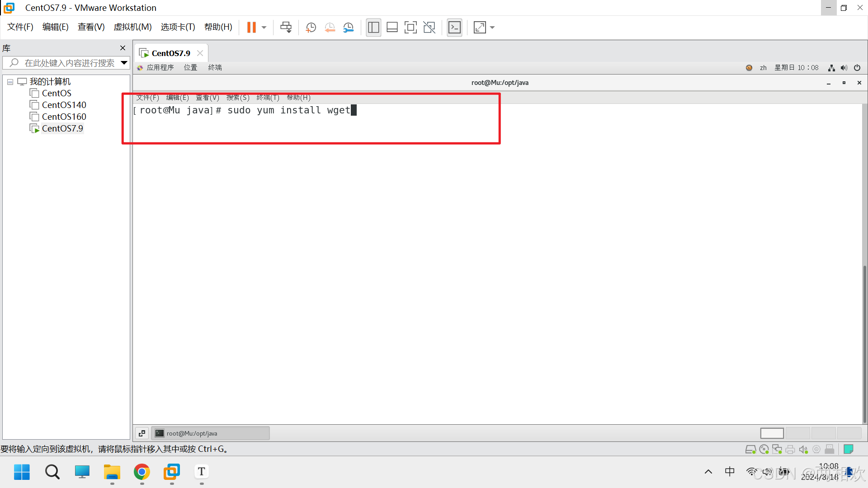This screenshot has width=868, height=488.
Task: Toggle the thumbnail bar view icon
Action: coord(392,28)
